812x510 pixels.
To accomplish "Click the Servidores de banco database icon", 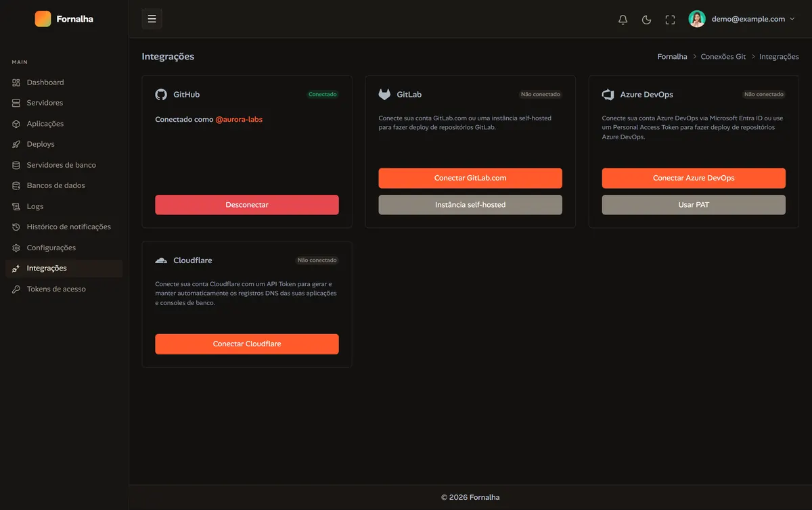I will pyautogui.click(x=16, y=165).
